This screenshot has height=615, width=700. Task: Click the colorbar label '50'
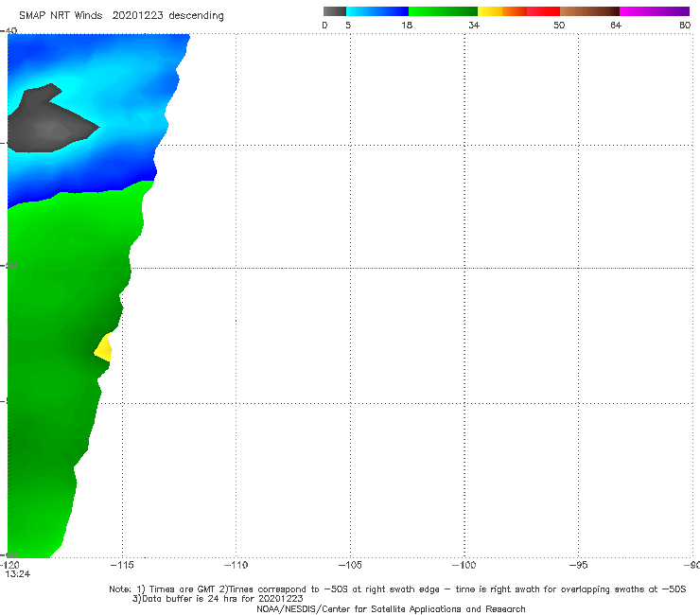click(559, 25)
